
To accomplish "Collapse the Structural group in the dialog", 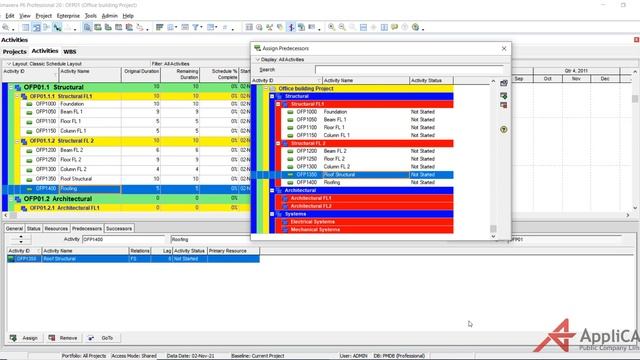I will (x=272, y=96).
